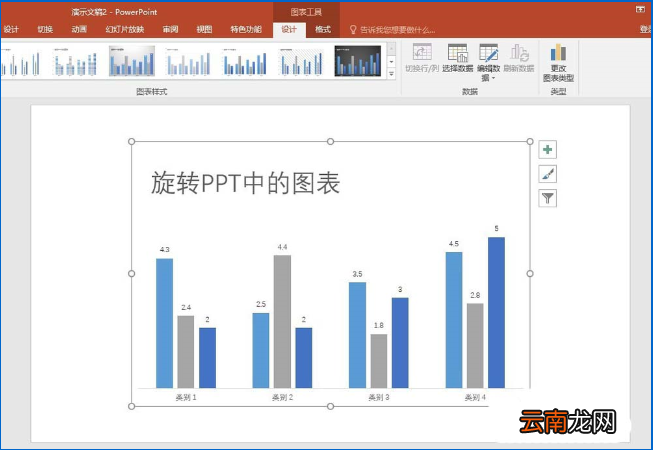Click the bottom-center chart resize handle
The image size is (653, 450).
pos(330,406)
